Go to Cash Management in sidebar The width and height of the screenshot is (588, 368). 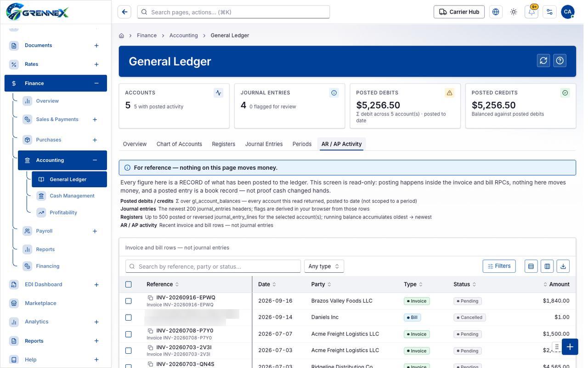pyautogui.click(x=72, y=196)
